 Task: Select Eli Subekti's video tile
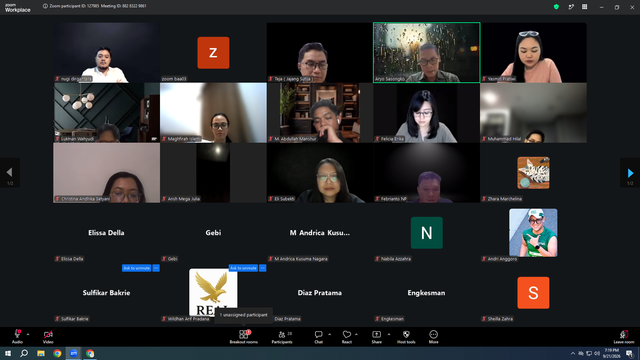pyautogui.click(x=320, y=173)
